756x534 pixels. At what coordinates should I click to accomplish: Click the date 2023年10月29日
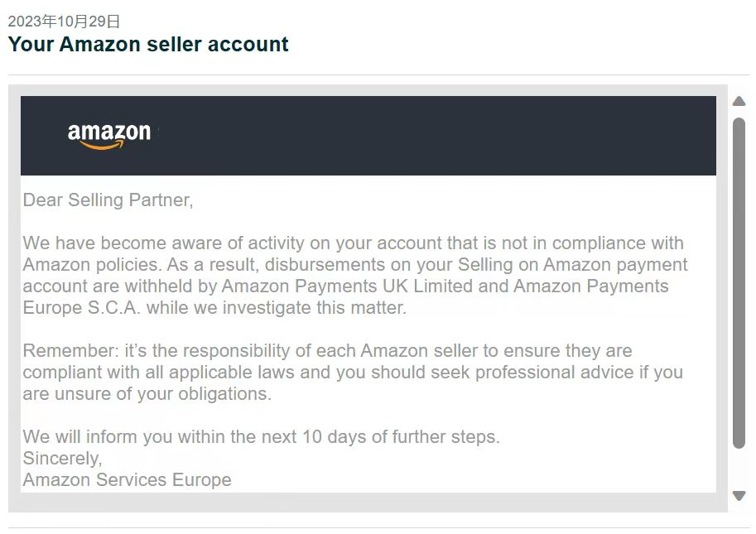64,22
